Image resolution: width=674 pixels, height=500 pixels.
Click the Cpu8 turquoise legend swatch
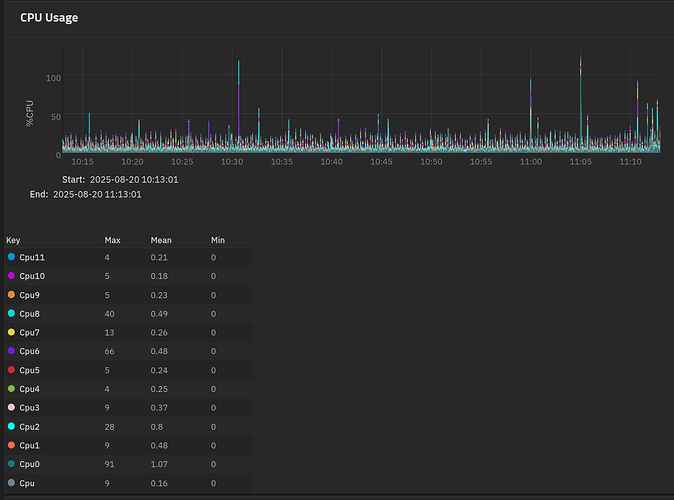click(x=11, y=313)
